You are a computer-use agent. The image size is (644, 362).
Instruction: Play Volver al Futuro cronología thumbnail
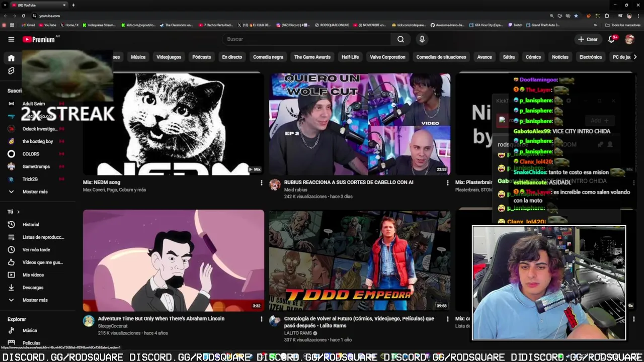(360, 260)
